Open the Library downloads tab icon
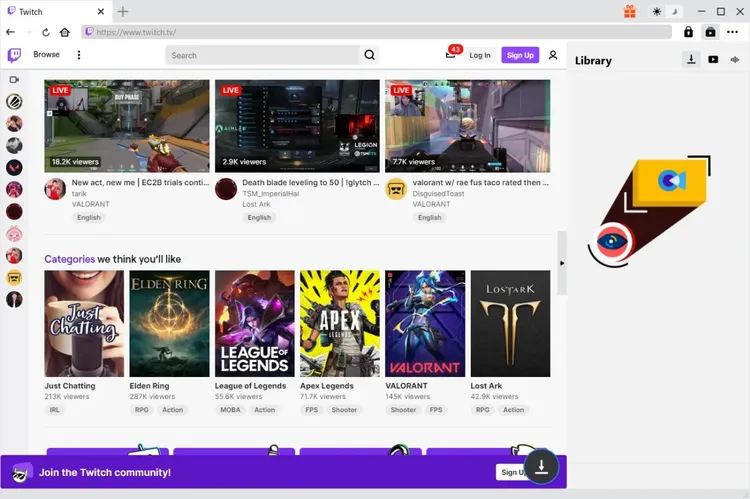 point(691,60)
